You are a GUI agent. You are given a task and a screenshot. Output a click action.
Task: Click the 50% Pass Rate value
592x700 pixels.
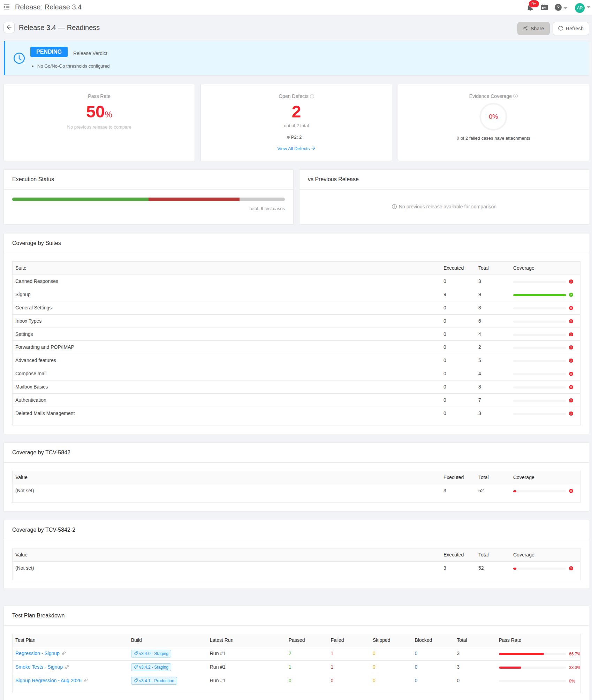click(x=99, y=112)
